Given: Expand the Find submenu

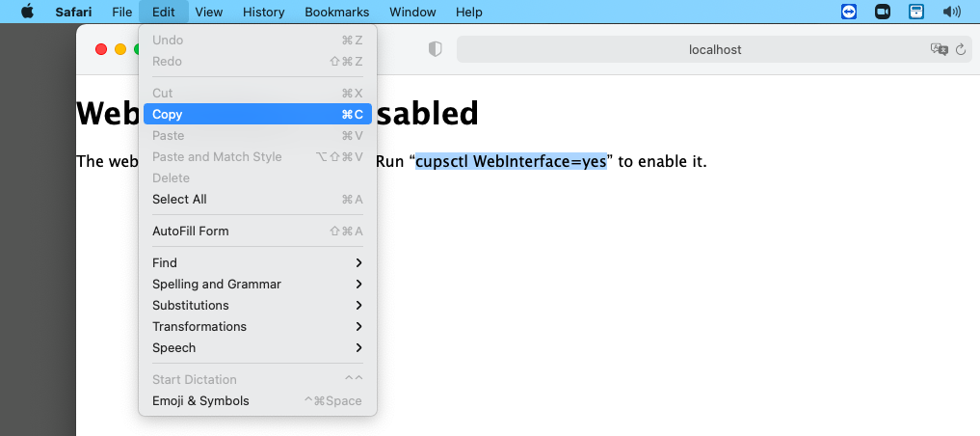Looking at the screenshot, I should (x=257, y=262).
